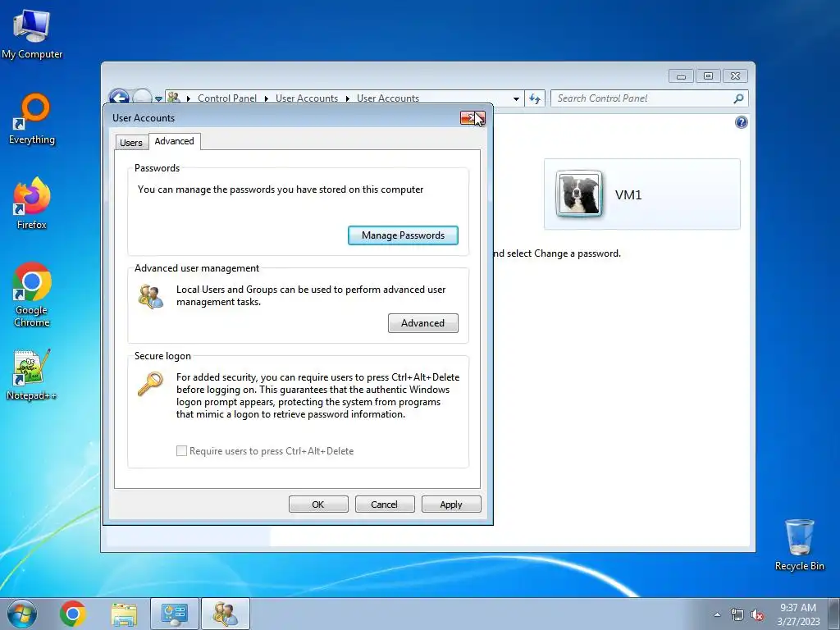
Task: Click VM1 account picture
Action: coord(578,194)
